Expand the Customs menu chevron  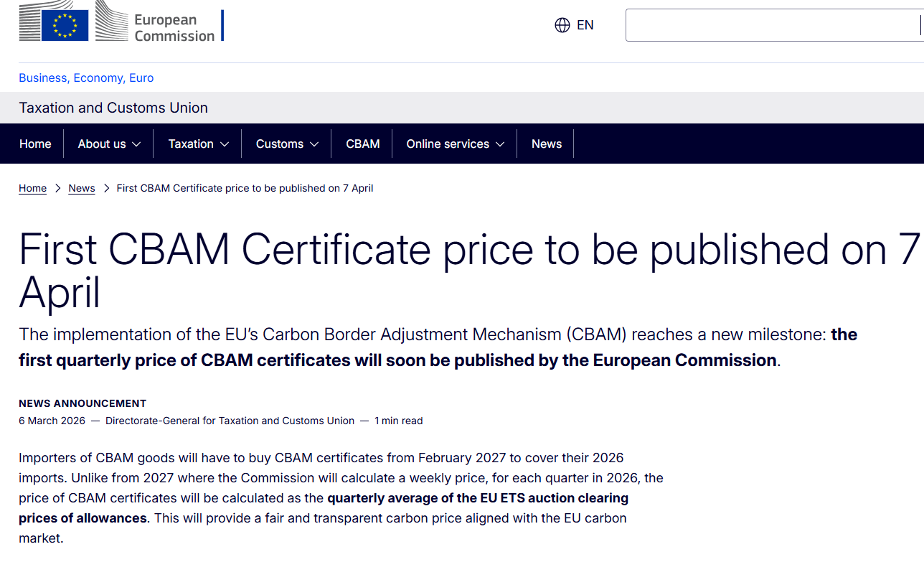314,144
